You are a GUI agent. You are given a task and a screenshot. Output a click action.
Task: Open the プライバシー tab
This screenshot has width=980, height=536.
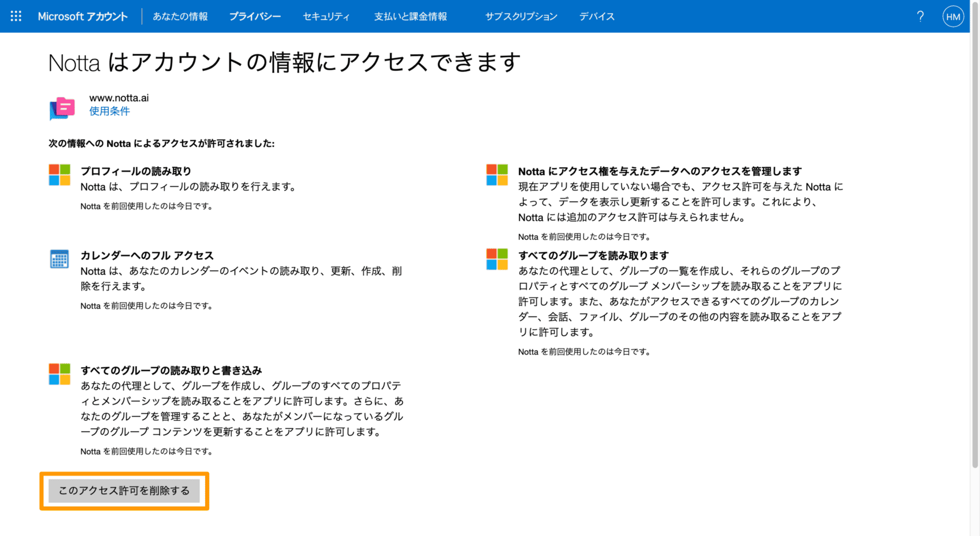point(255,16)
